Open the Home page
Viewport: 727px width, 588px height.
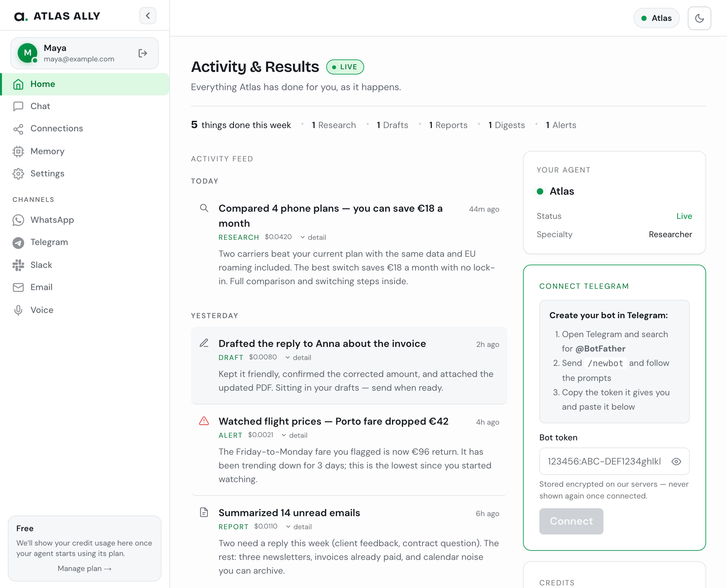pos(85,84)
